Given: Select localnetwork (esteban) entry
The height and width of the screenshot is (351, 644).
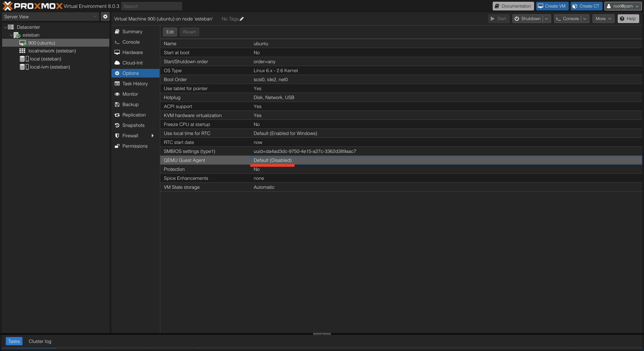Looking at the screenshot, I should 52,51.
